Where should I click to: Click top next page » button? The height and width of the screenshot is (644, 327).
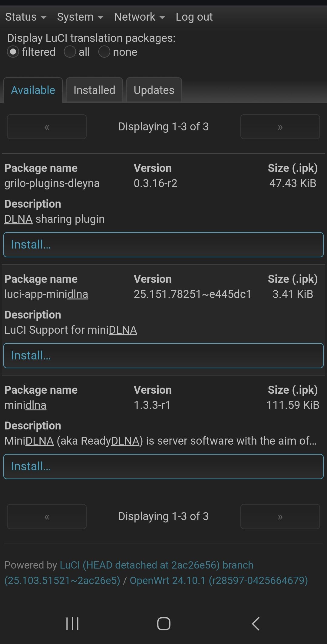280,127
